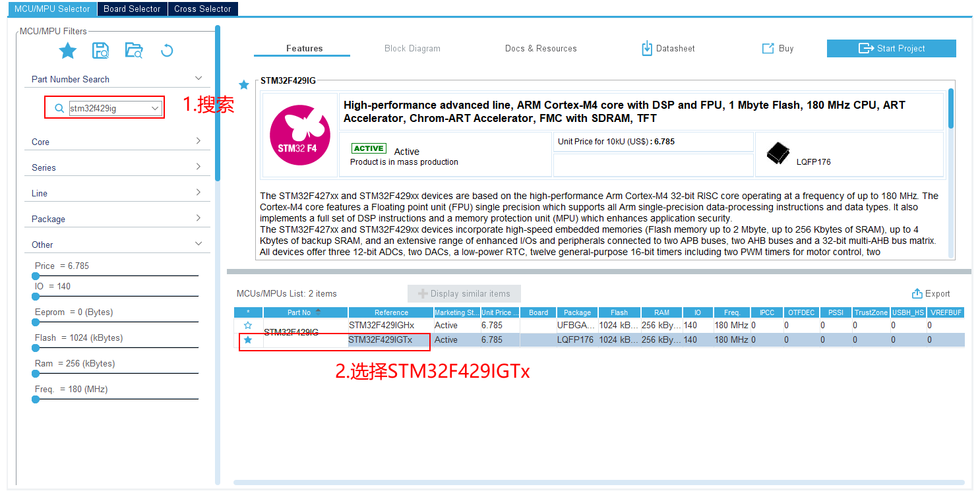Click the PSSI column header

click(836, 312)
